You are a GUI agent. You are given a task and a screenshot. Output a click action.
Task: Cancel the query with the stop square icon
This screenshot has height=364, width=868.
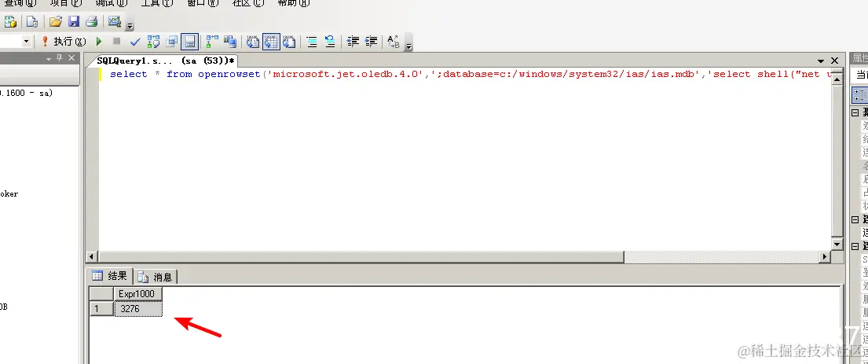point(116,42)
